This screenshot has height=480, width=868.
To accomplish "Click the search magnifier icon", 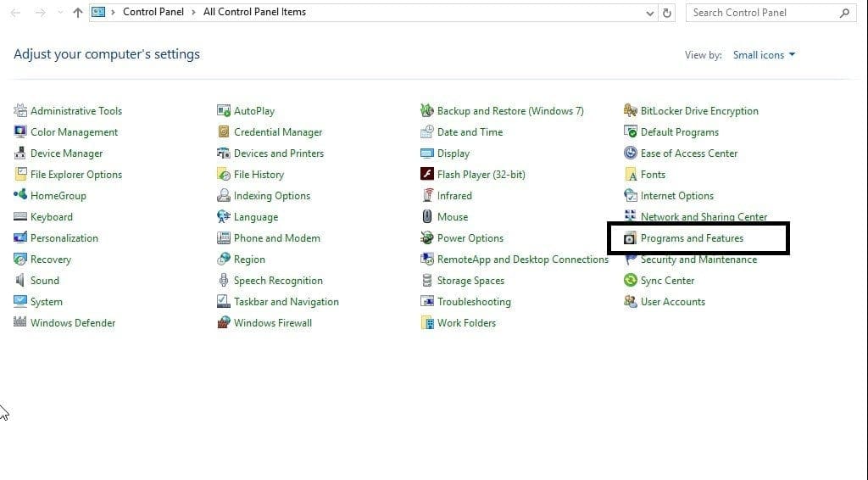I will (844, 13).
